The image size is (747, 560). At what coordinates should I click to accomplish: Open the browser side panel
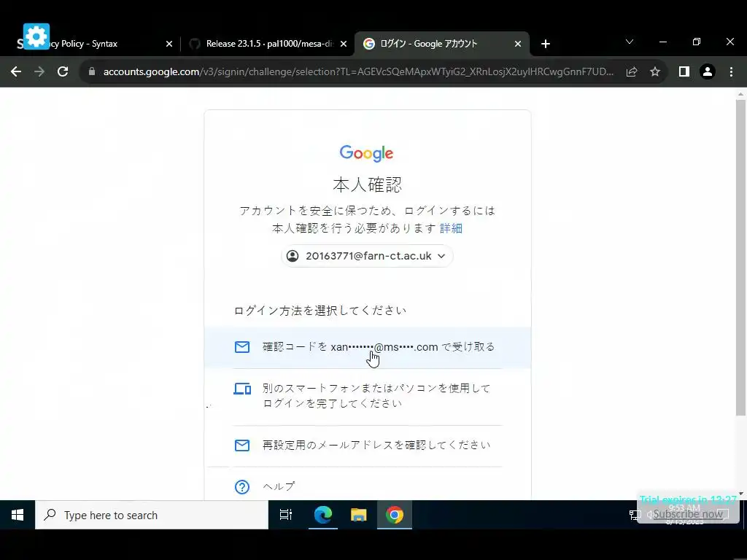click(x=684, y=71)
